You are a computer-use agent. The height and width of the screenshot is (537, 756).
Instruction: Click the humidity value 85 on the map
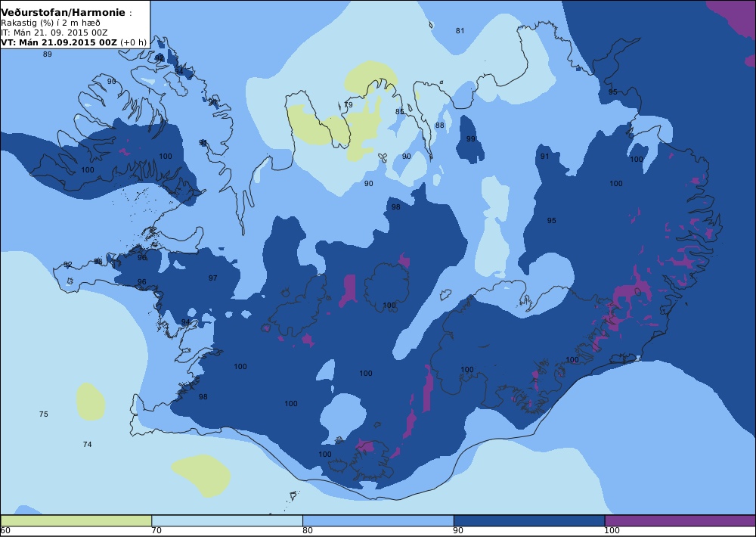pos(400,112)
